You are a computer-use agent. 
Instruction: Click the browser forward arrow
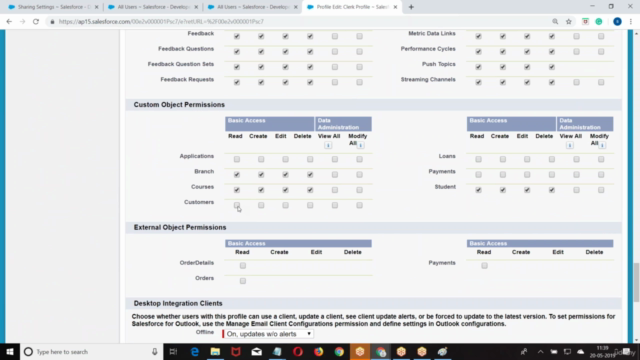(x=22, y=21)
